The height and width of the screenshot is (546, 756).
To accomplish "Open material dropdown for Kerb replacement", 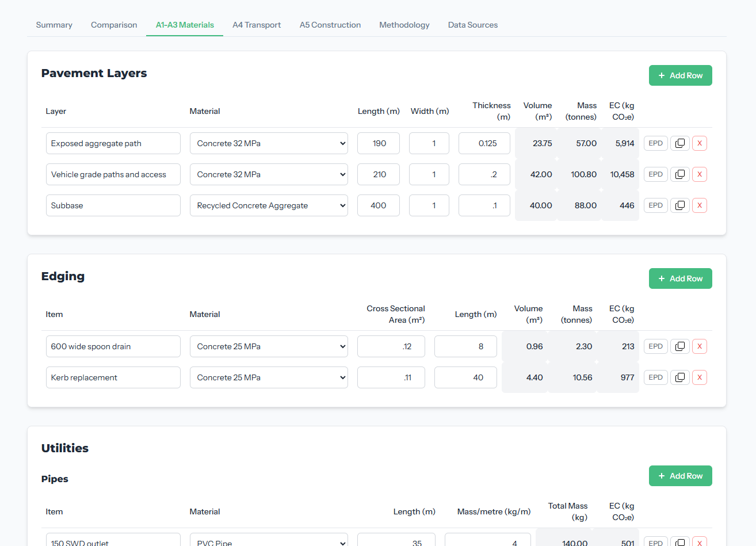I will point(269,377).
